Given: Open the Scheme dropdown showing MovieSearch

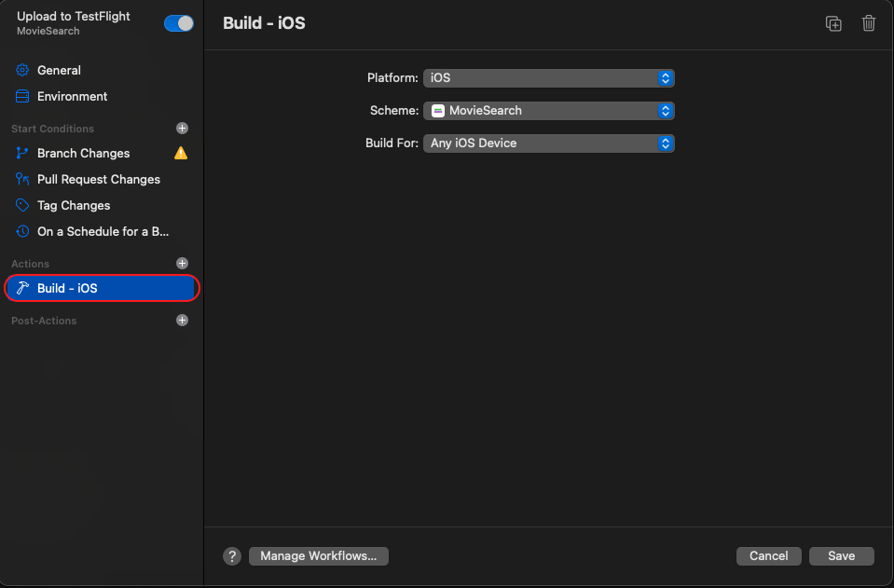Looking at the screenshot, I should click(548, 111).
